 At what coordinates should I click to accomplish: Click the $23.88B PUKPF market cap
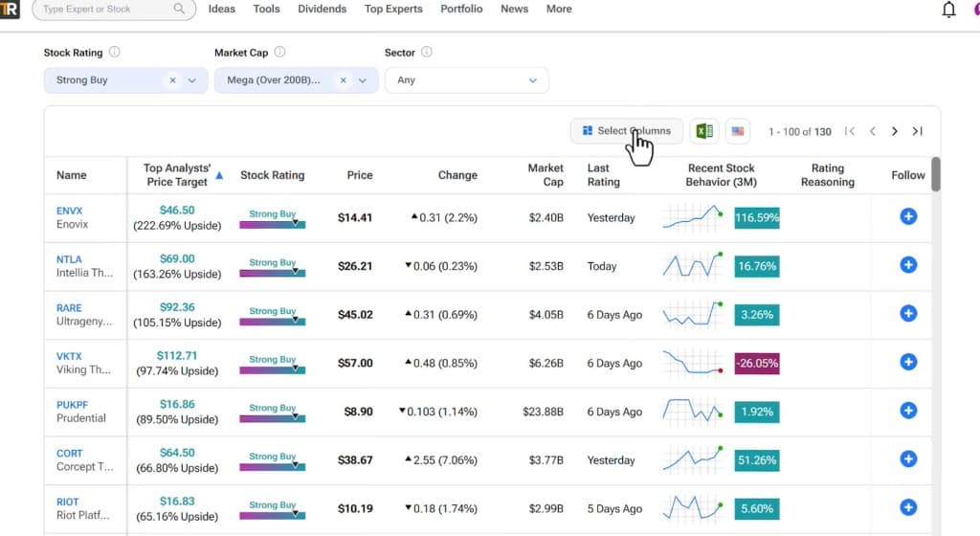[x=544, y=412]
